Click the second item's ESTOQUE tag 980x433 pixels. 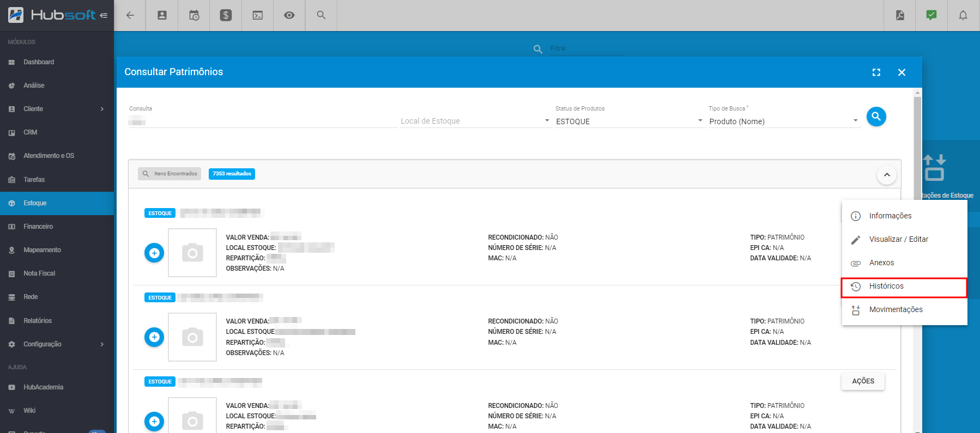coord(160,297)
